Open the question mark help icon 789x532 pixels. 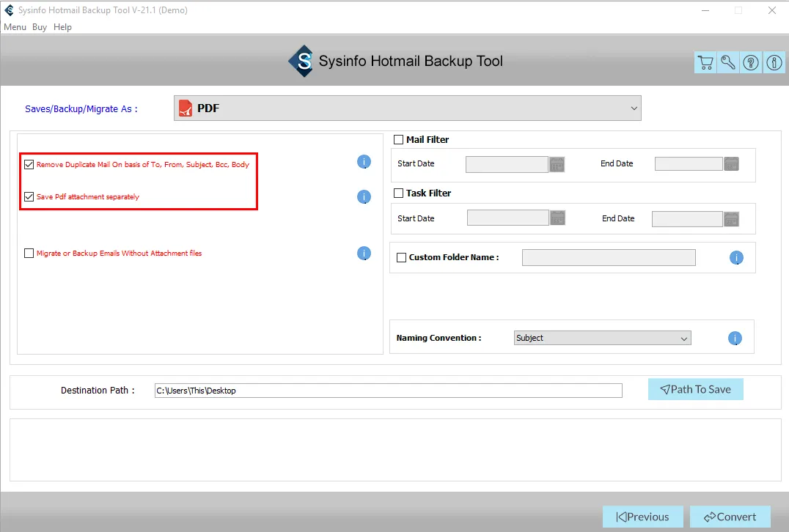click(x=751, y=62)
